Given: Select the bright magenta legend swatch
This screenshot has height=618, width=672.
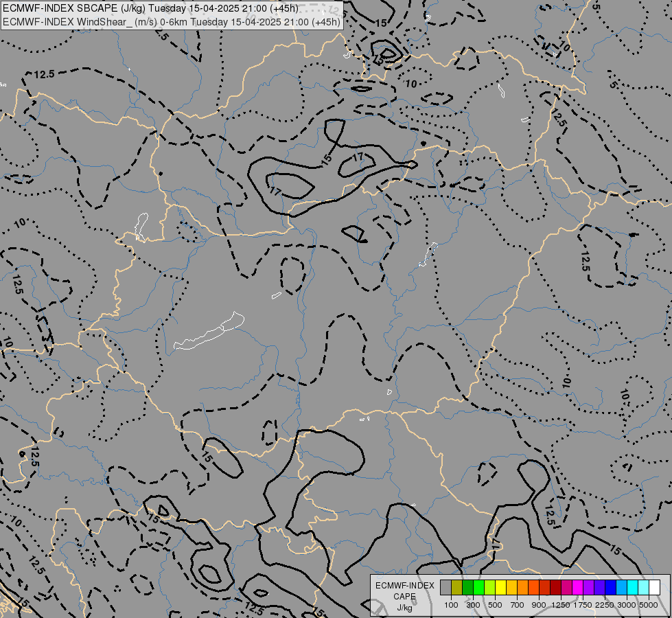Looking at the screenshot, I should click(577, 588).
